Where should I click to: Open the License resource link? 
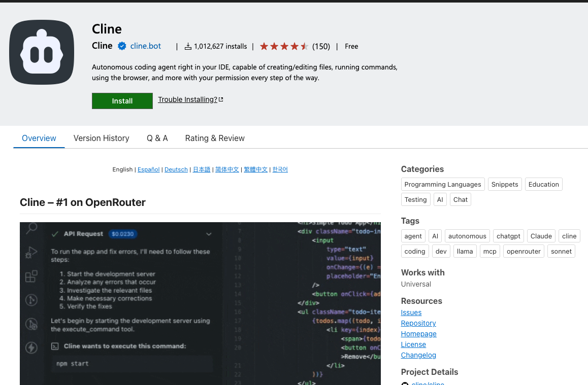coord(413,344)
